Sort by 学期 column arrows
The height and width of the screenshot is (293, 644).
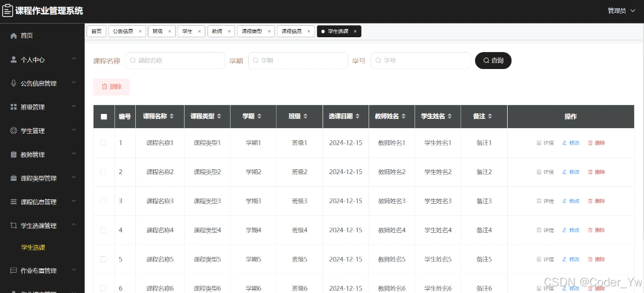tap(260, 117)
